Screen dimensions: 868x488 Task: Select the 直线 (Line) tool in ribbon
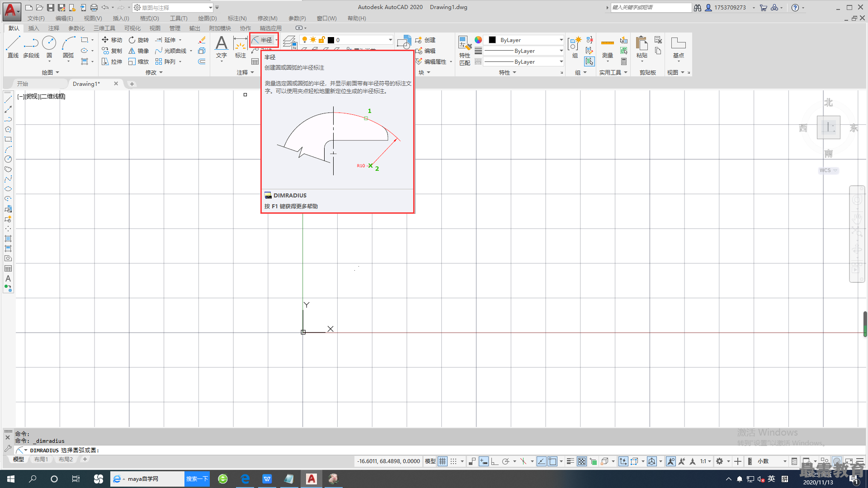(13, 47)
